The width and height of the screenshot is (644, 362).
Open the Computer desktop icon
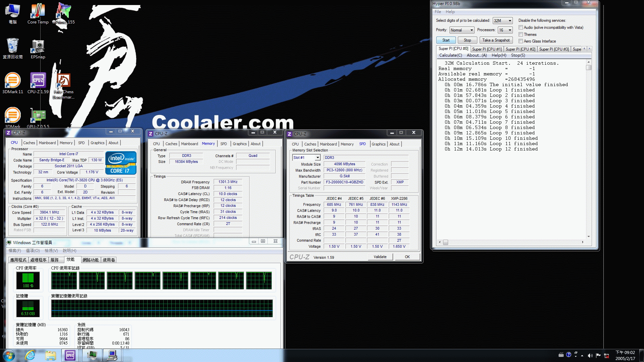tap(13, 13)
